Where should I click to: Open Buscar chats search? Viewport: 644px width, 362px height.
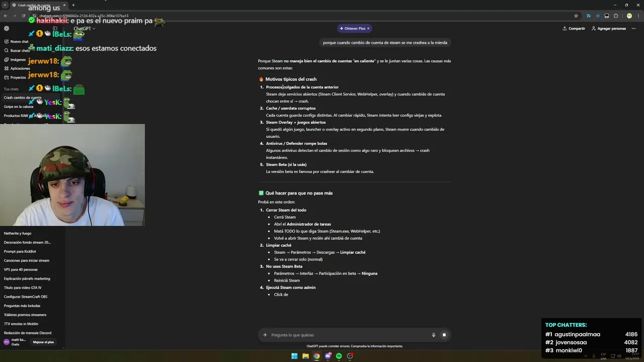tap(17, 51)
